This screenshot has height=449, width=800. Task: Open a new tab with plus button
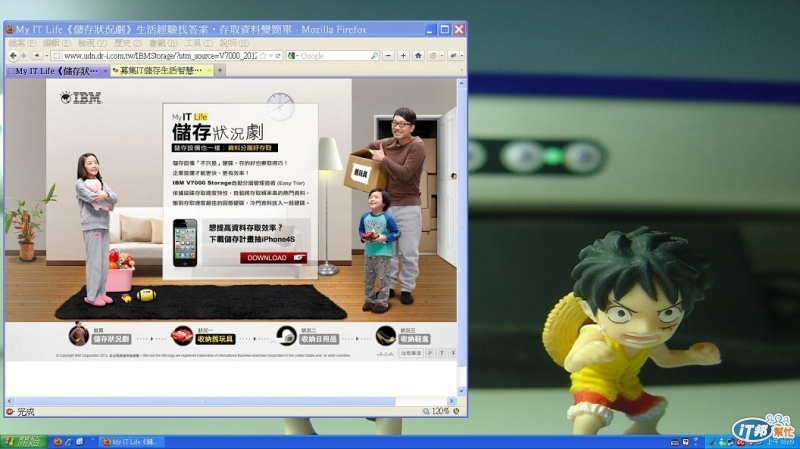(x=220, y=70)
